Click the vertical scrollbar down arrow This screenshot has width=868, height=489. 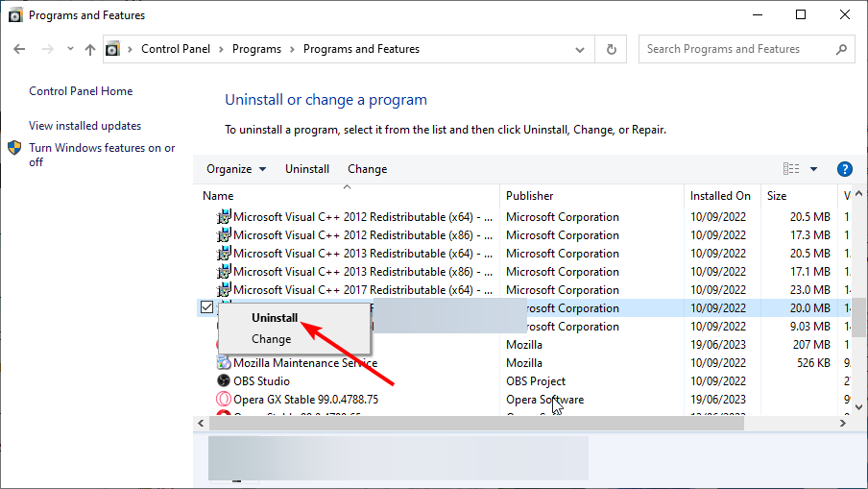click(858, 407)
